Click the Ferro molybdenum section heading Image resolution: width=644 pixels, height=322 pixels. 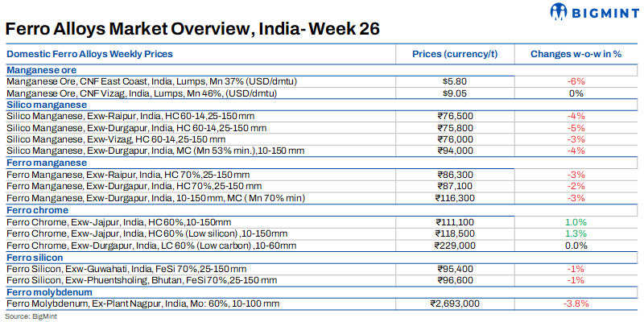tap(46, 291)
